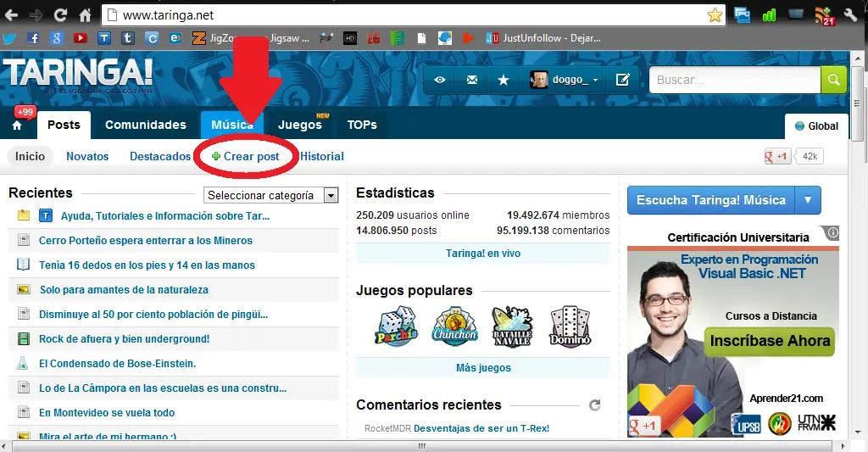Image resolution: width=868 pixels, height=452 pixels.
Task: Reload the page with the refresh icon
Action: click(60, 15)
